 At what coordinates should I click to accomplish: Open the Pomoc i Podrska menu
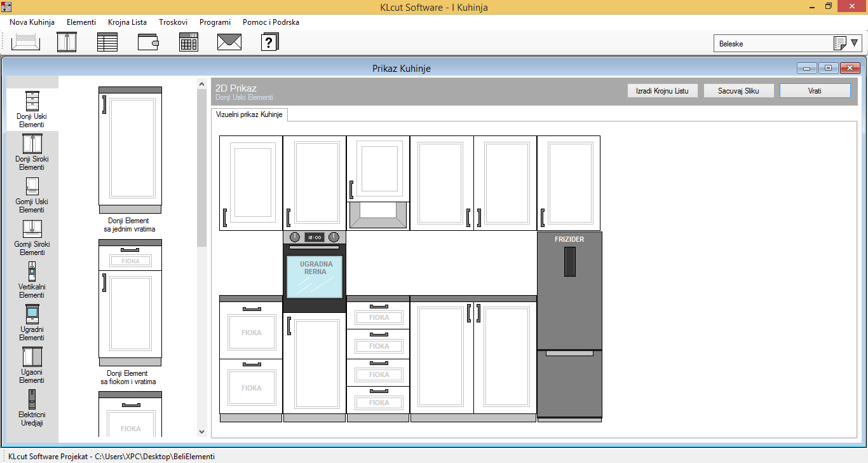(x=271, y=22)
